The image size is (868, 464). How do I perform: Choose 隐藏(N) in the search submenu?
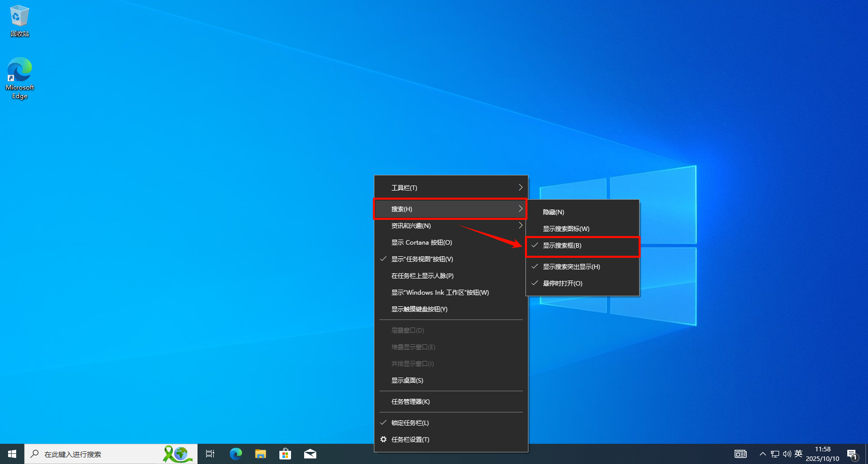pos(553,212)
